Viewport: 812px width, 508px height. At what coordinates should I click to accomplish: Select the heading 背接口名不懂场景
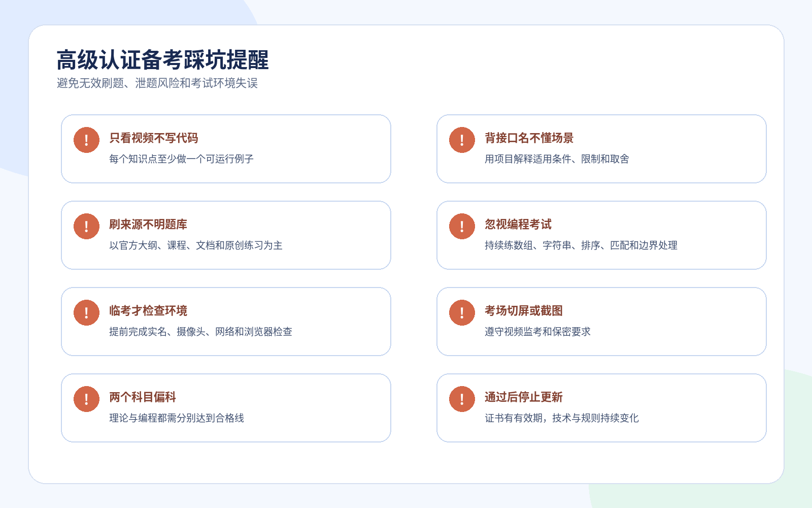(529, 138)
